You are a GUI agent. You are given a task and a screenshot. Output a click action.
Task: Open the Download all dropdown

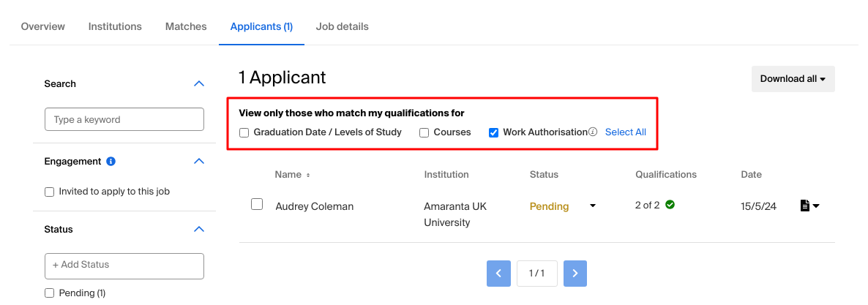coord(793,79)
